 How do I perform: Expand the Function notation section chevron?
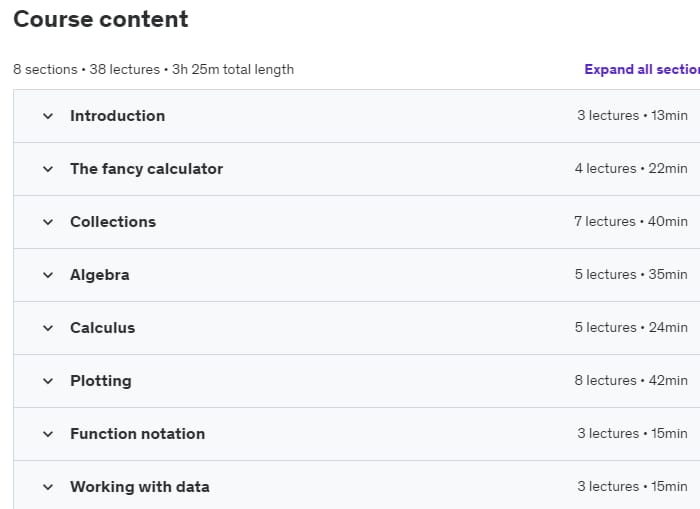(x=48, y=434)
